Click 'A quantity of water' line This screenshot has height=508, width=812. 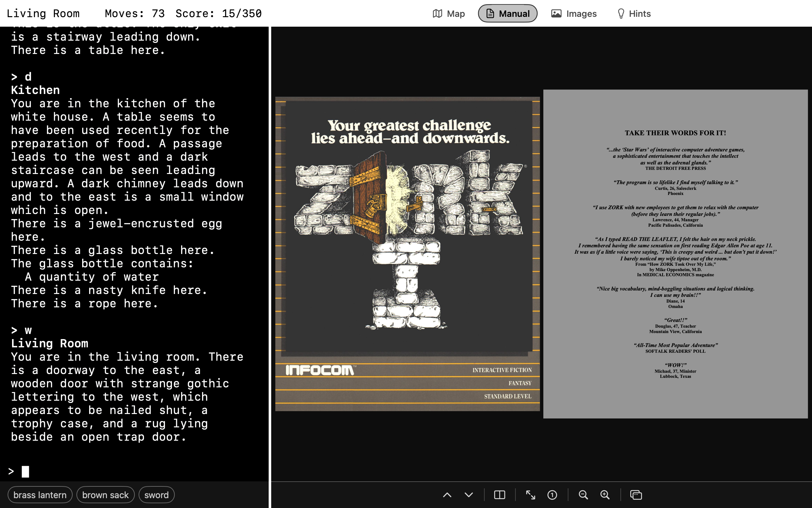92,277
